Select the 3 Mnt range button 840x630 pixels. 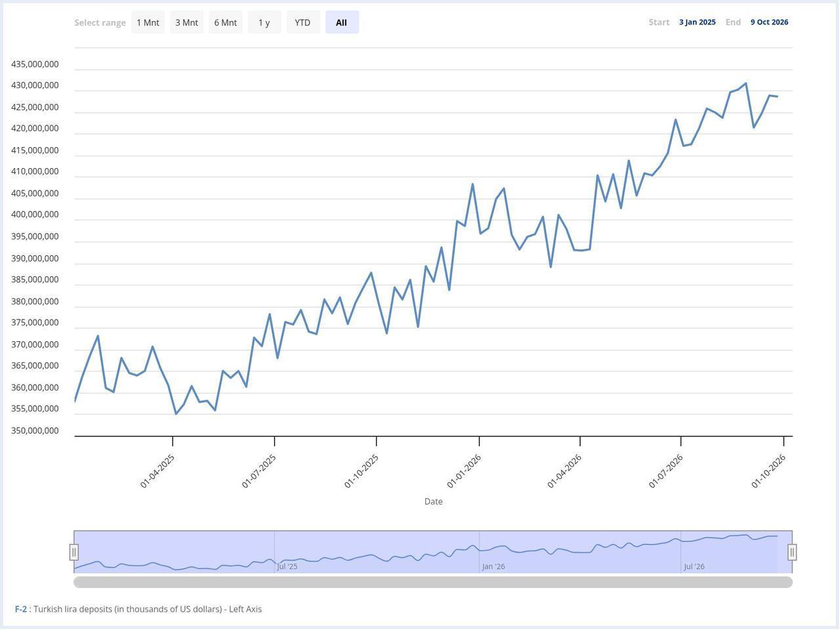tap(186, 22)
